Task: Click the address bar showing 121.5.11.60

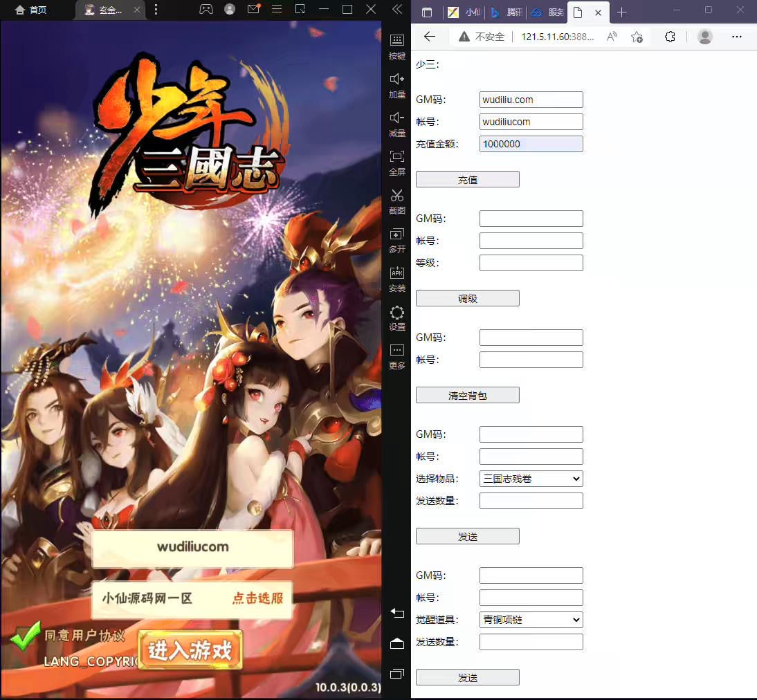Action: tap(558, 37)
